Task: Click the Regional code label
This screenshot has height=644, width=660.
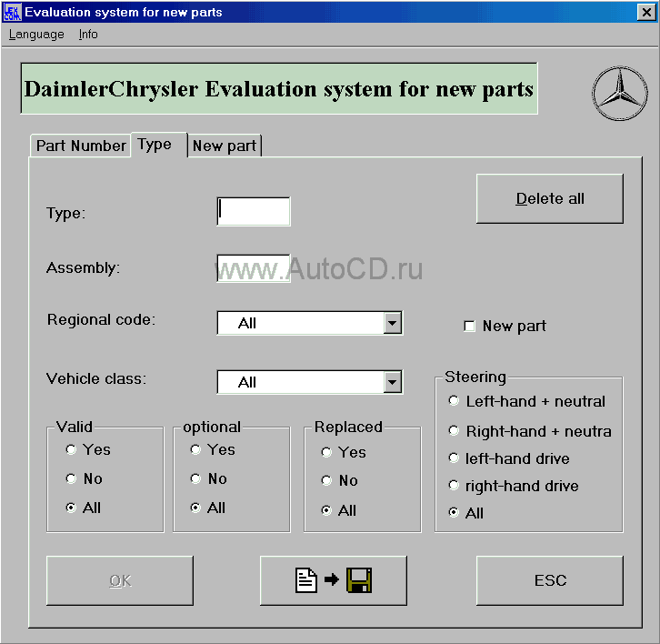Action: pos(101,319)
